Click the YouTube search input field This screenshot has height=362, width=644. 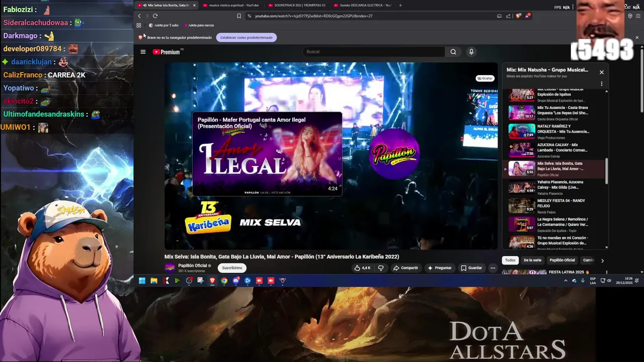[x=374, y=52]
